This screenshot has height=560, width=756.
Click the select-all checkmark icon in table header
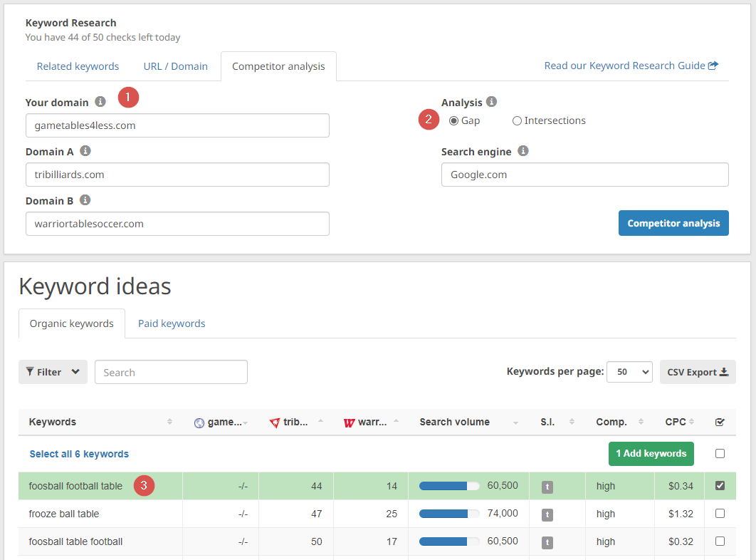720,422
